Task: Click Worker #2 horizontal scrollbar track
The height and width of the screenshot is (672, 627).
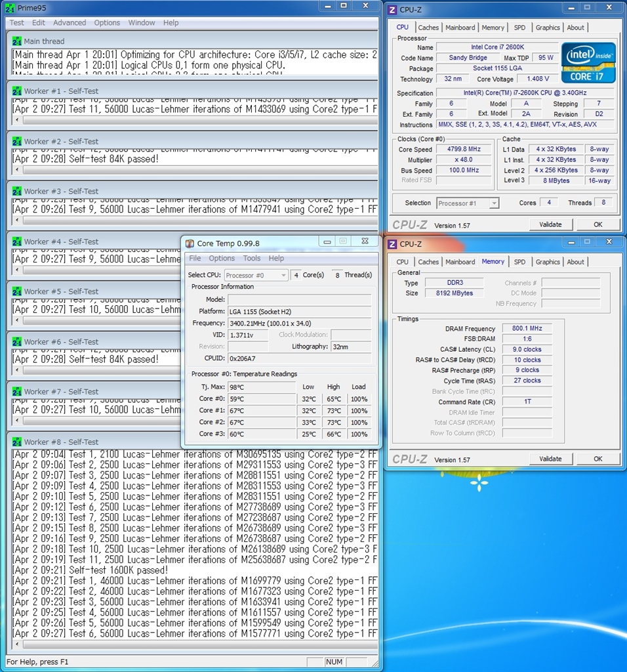Action: [200, 170]
